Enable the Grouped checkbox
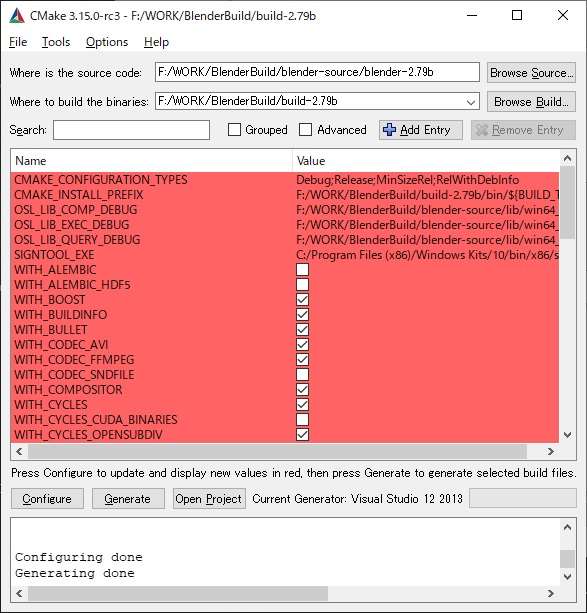 click(x=234, y=130)
